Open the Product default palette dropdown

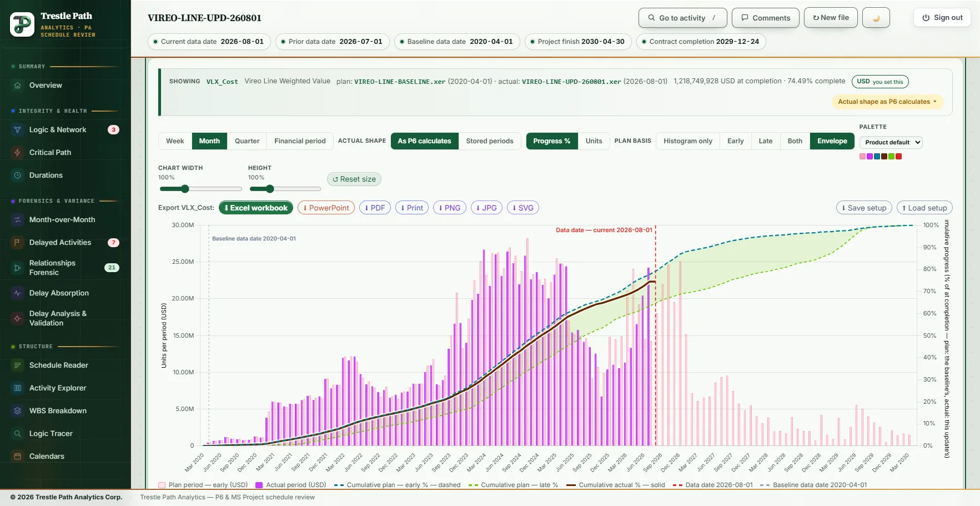891,142
